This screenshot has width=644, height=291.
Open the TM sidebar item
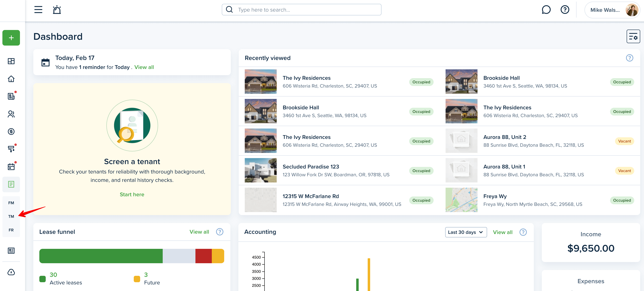coord(11,216)
